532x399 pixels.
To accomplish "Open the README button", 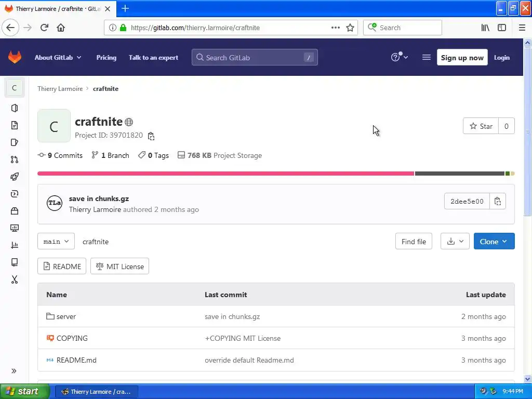I will (x=62, y=267).
